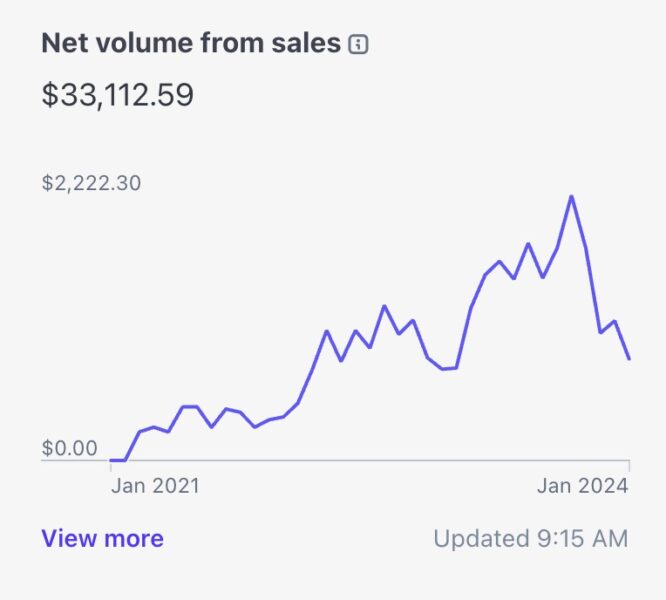Open the View more link

(102, 539)
